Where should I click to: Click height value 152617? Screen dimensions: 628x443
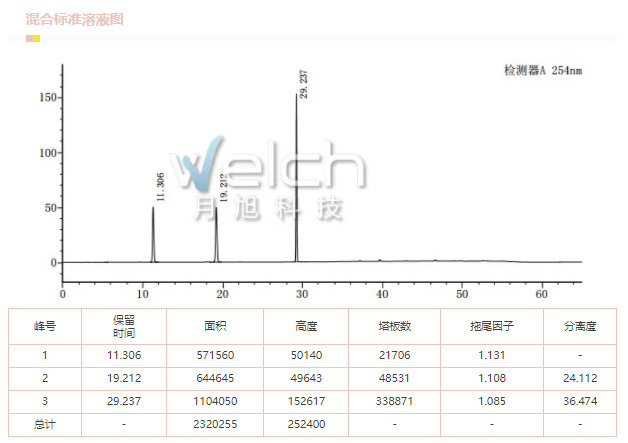[x=306, y=401]
